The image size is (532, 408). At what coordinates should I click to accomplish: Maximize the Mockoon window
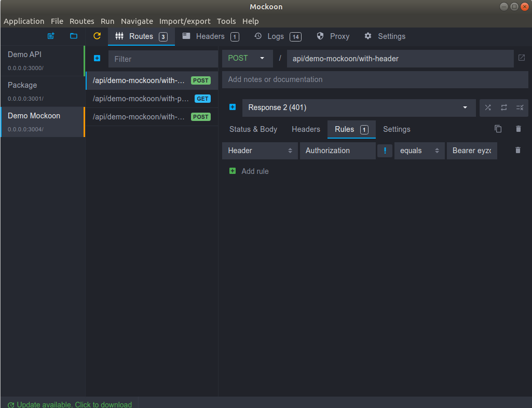click(514, 6)
